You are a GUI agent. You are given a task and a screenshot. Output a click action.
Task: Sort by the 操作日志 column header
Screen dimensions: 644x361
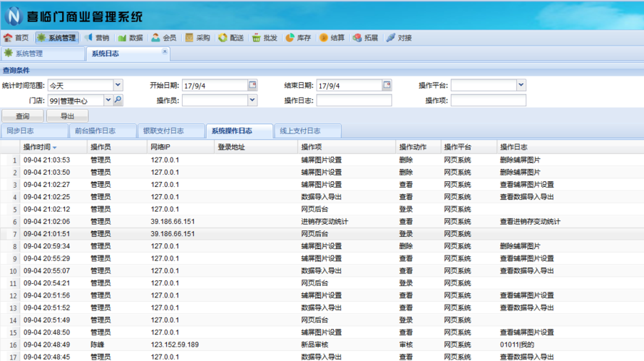pyautogui.click(x=570, y=147)
